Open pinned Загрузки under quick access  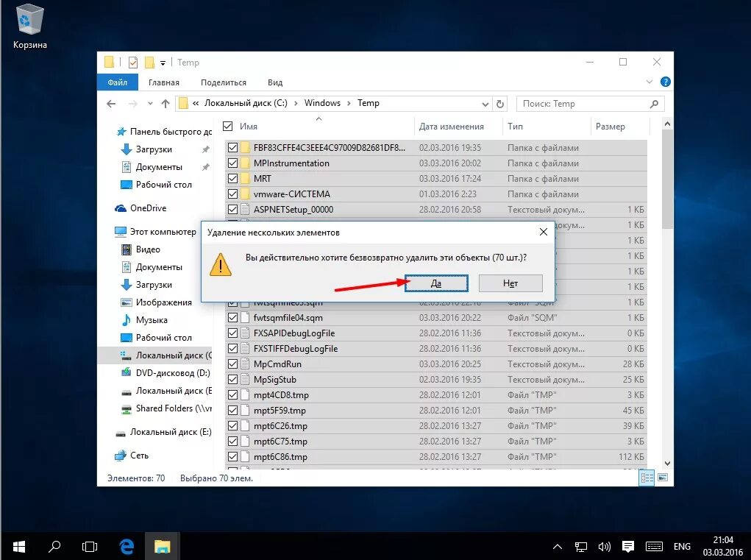153,149
